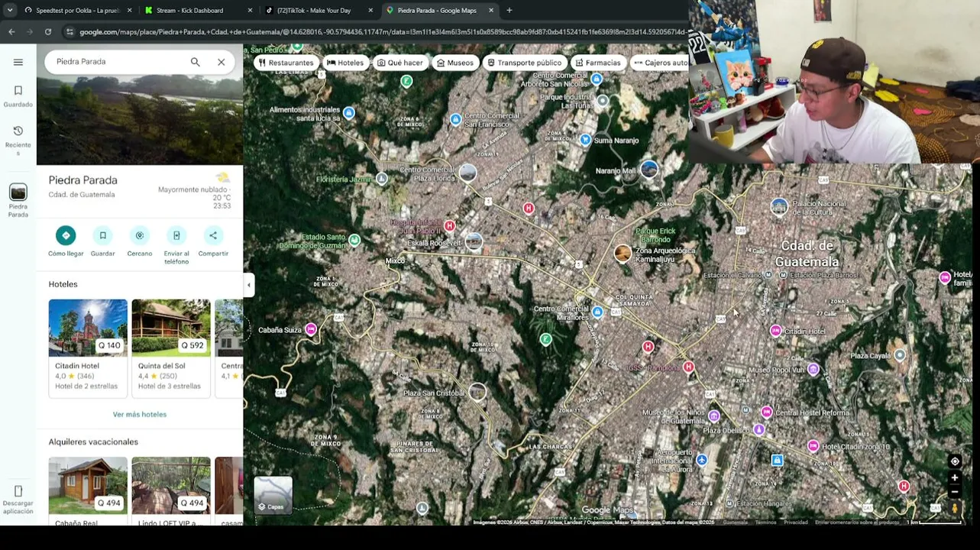
Task: Click the Cercano nearby icon
Action: (x=139, y=235)
